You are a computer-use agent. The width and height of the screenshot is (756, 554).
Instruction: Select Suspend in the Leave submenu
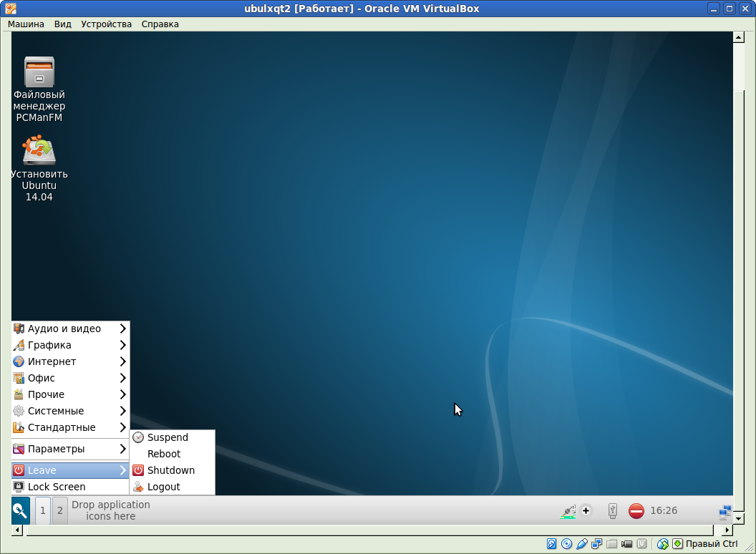pyautogui.click(x=172, y=437)
